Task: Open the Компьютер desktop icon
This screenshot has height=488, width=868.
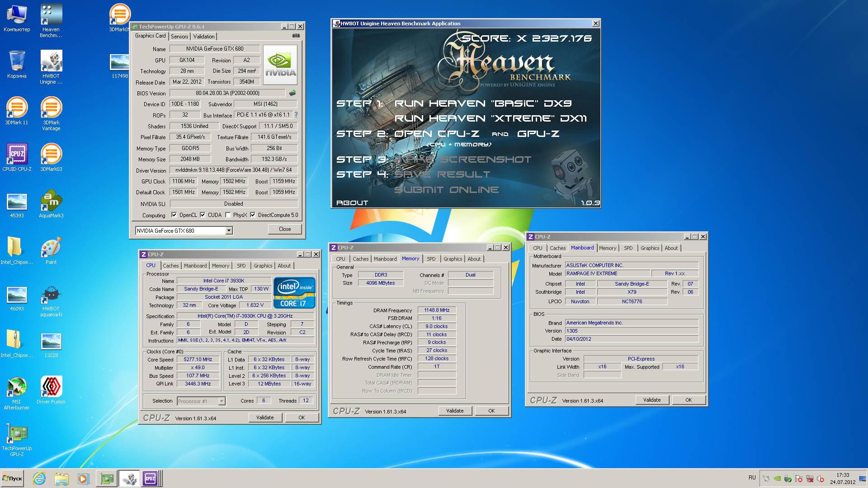Action: [17, 18]
